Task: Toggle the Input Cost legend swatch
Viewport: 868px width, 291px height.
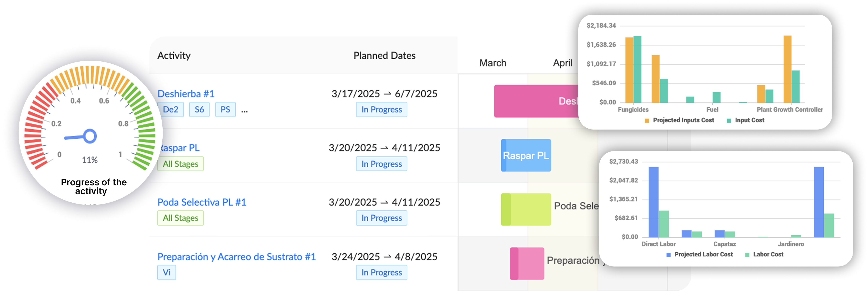Action: coord(729,121)
